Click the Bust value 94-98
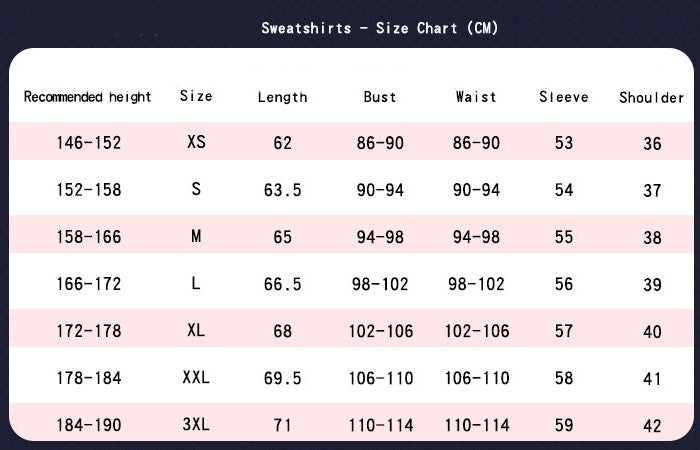700x450 pixels. click(x=380, y=237)
